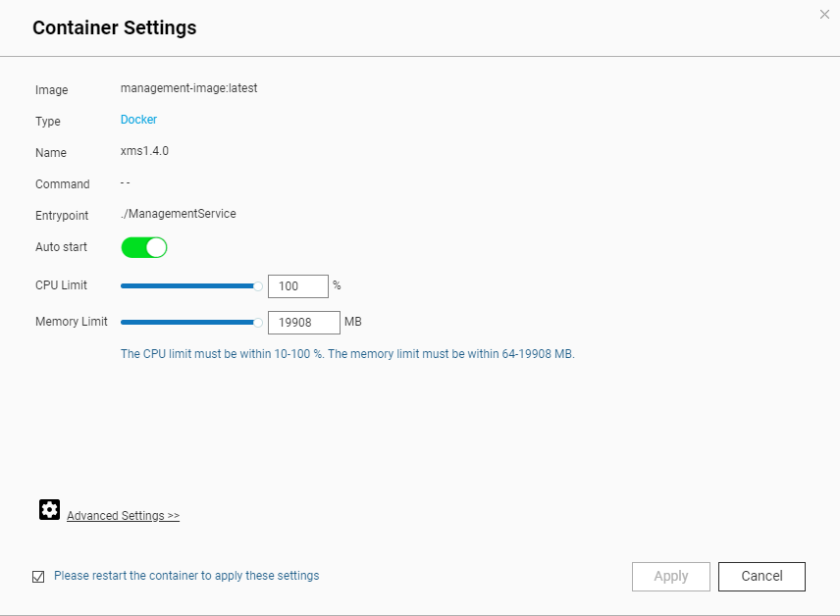Uncheck the restart container checkbox
Screen dimensions: 840x616
point(38,576)
